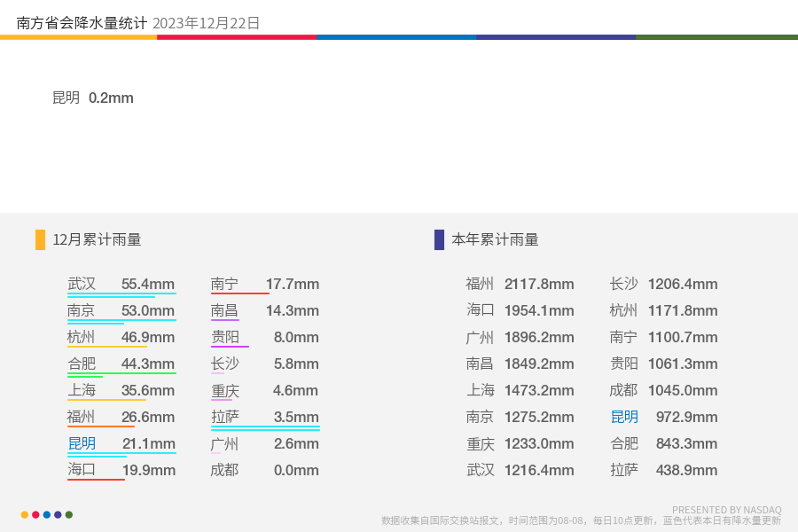Click the green dot indicator
This screenshot has width=798, height=532.
click(x=69, y=514)
